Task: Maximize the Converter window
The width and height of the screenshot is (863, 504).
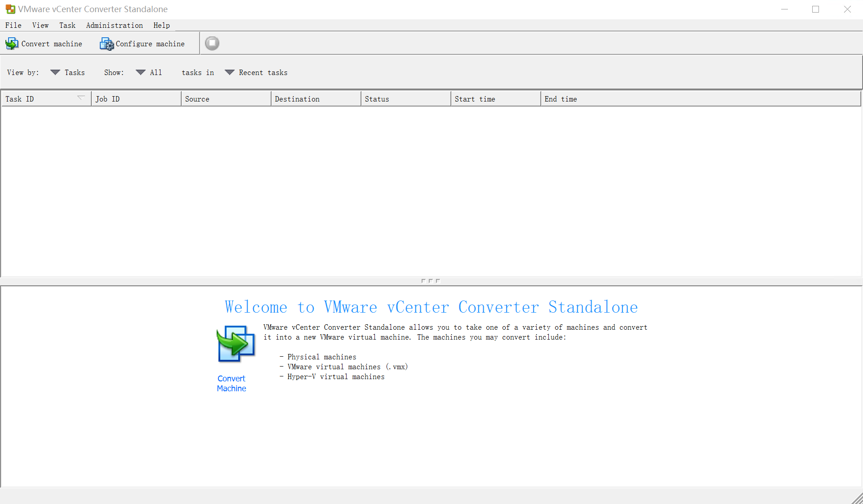Action: tap(815, 9)
